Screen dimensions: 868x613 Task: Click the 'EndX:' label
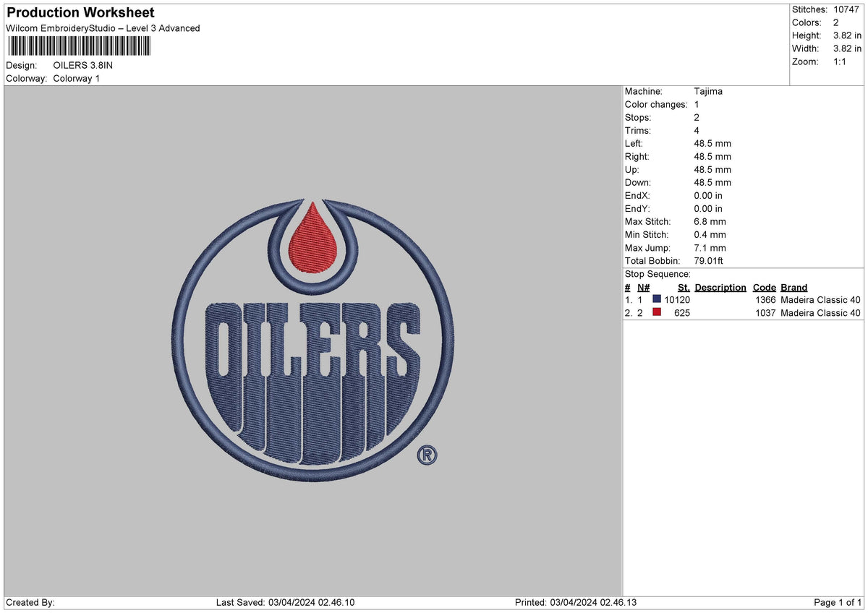click(x=638, y=195)
